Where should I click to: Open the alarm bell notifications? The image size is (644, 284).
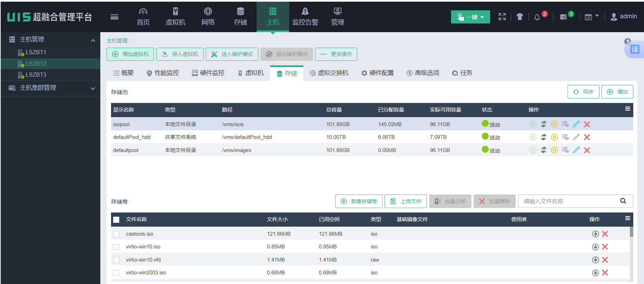[x=537, y=17]
